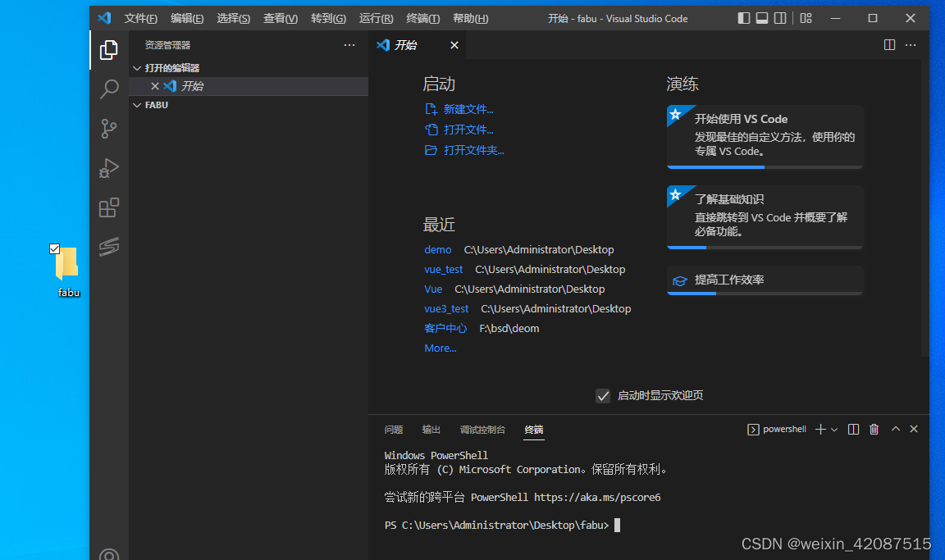The height and width of the screenshot is (560, 945).
Task: Open recent folder vue_test
Action: (x=444, y=269)
